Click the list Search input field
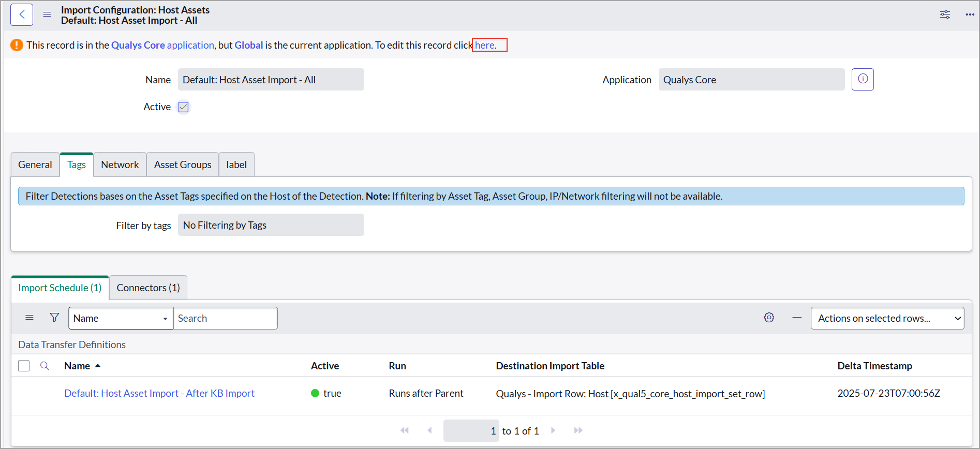The width and height of the screenshot is (980, 449). click(x=225, y=318)
